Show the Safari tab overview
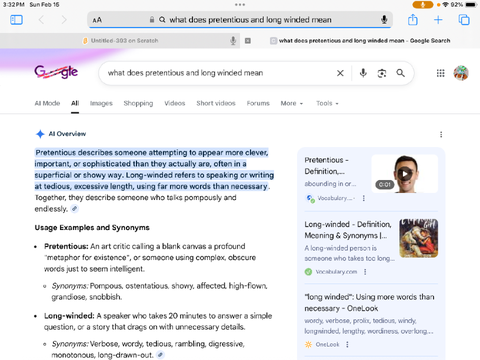 pos(464,20)
